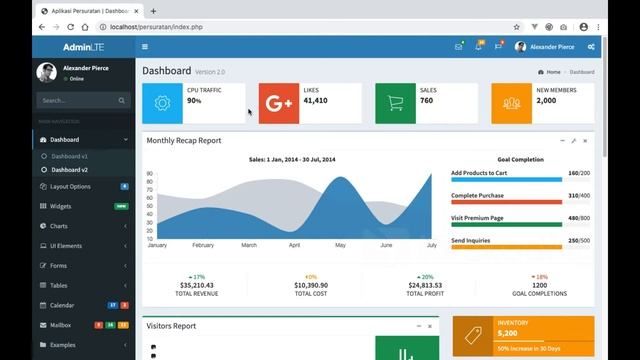Screen dimensions: 640x360
Task: Collapse the Visitors Report box
Action: pos(418,326)
